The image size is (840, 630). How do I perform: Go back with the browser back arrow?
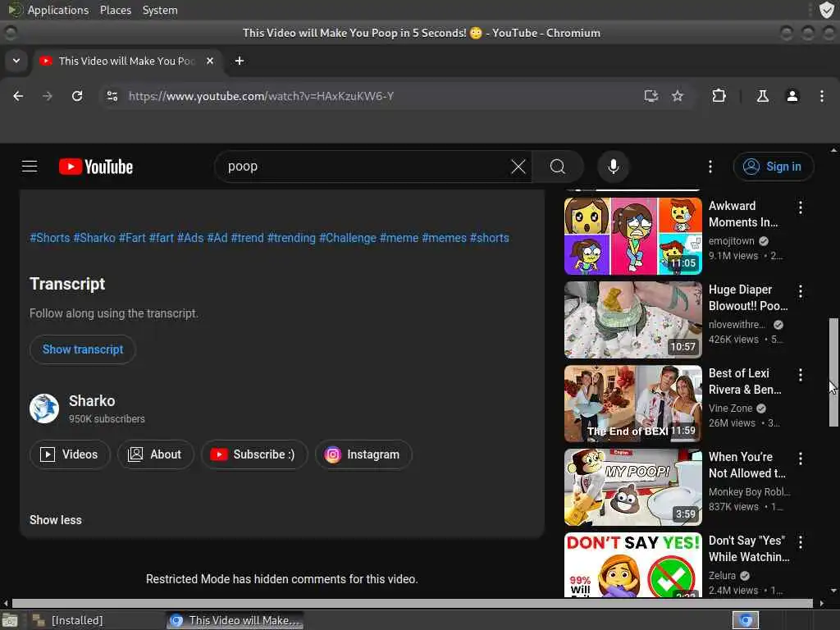18,96
